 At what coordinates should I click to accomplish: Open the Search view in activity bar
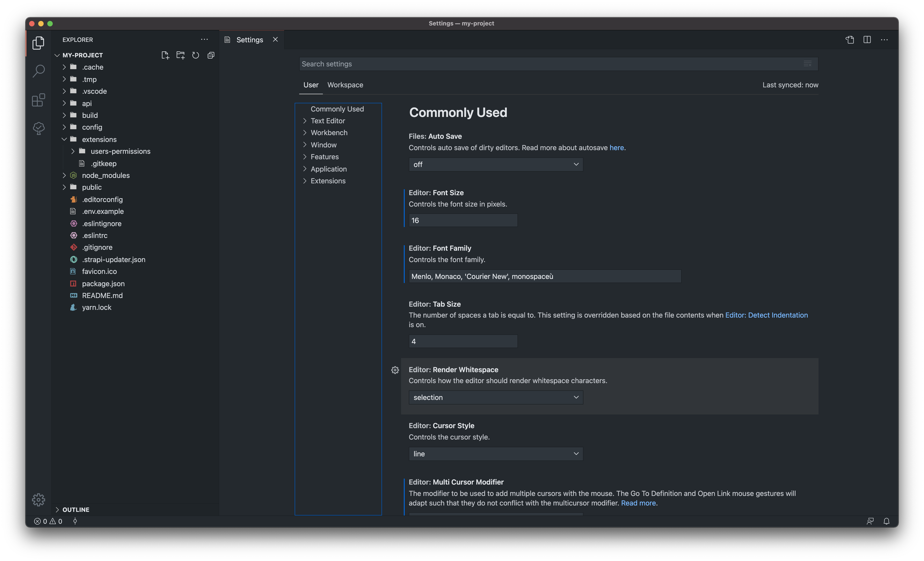click(38, 71)
